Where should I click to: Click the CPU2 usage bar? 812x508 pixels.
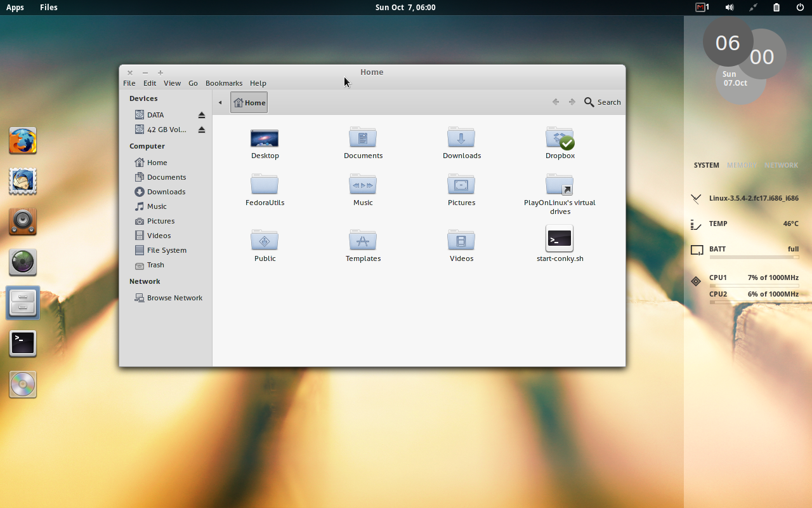(754, 302)
